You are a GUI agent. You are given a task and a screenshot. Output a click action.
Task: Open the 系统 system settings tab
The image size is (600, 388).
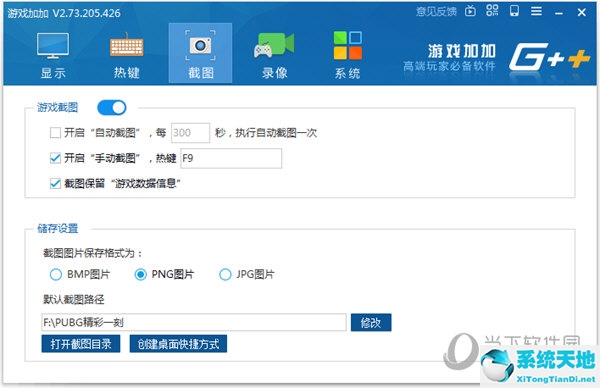[347, 55]
